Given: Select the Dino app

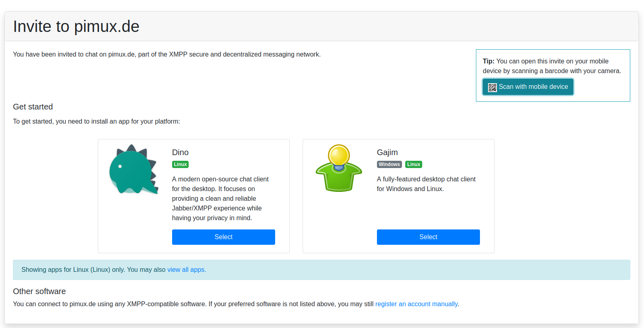Looking at the screenshot, I should point(223,237).
